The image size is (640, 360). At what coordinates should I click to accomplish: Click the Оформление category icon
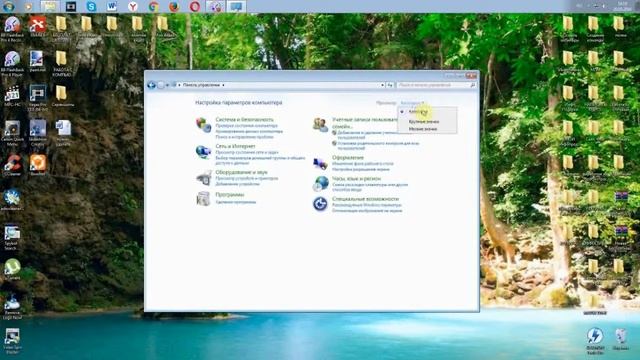click(320, 163)
